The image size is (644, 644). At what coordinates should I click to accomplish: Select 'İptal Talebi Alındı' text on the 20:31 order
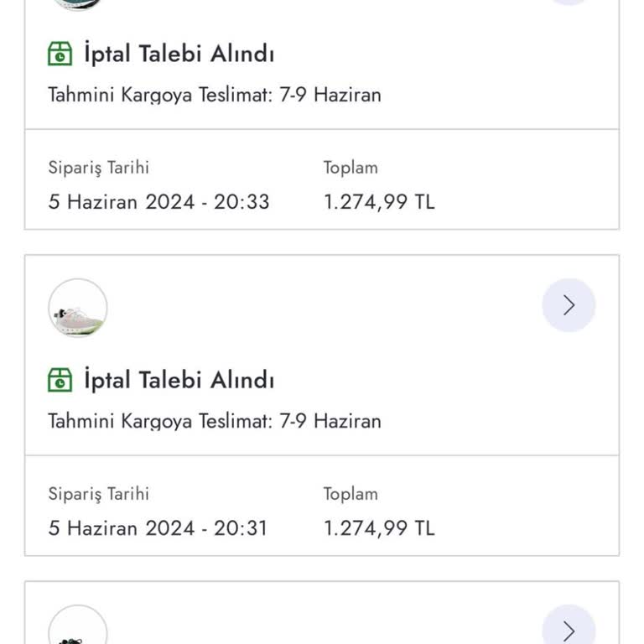tap(179, 380)
